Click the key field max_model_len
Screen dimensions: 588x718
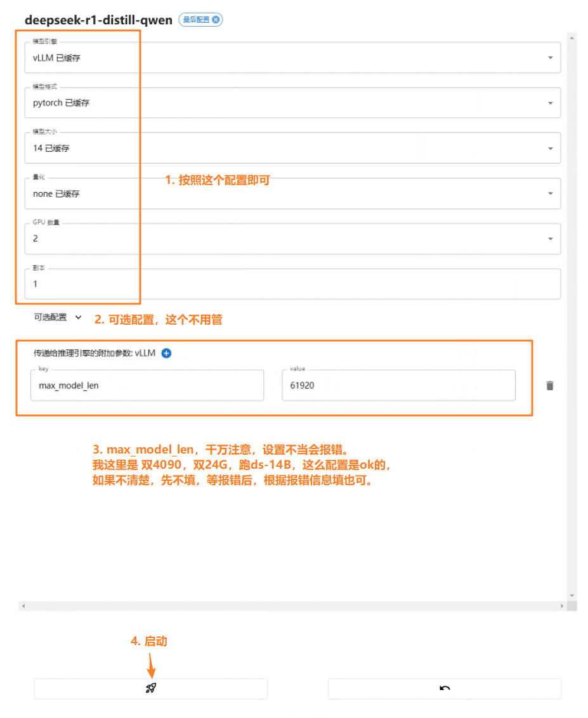(147, 386)
